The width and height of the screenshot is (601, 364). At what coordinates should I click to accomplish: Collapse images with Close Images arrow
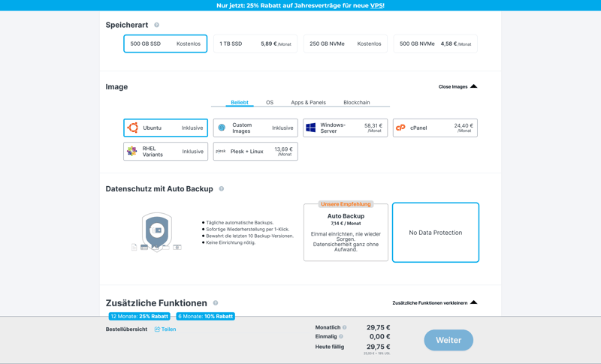(x=474, y=86)
